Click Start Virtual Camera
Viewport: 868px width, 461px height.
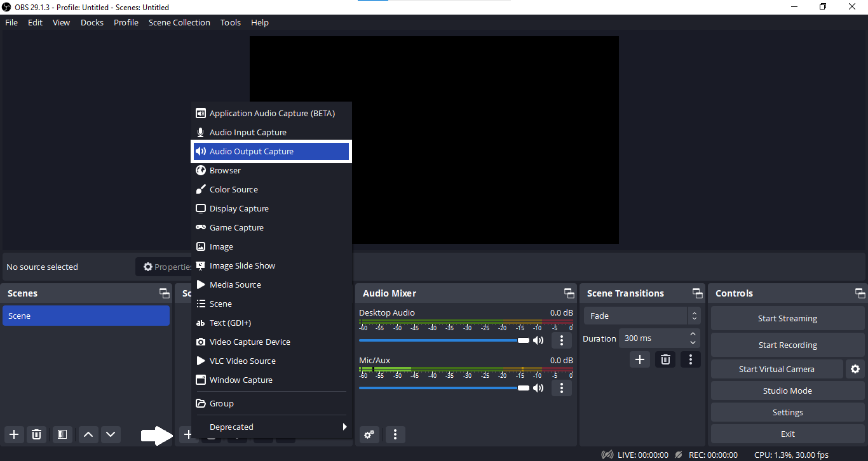pos(776,369)
